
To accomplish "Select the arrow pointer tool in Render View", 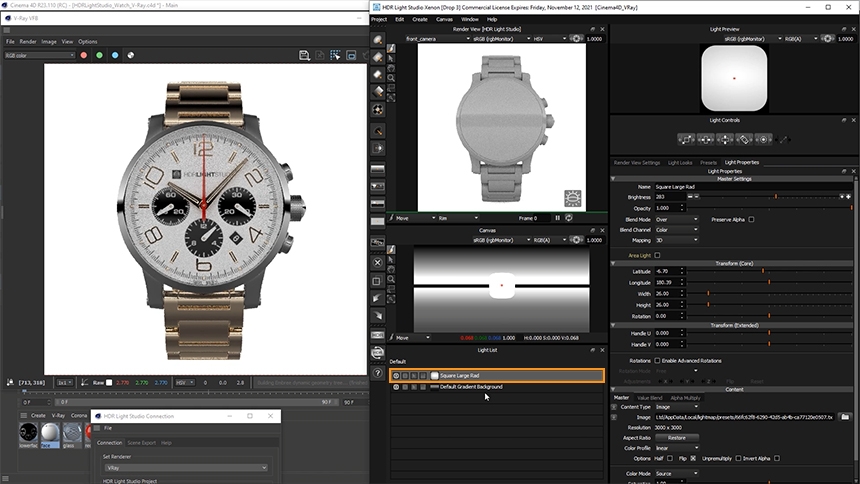I will [x=391, y=58].
